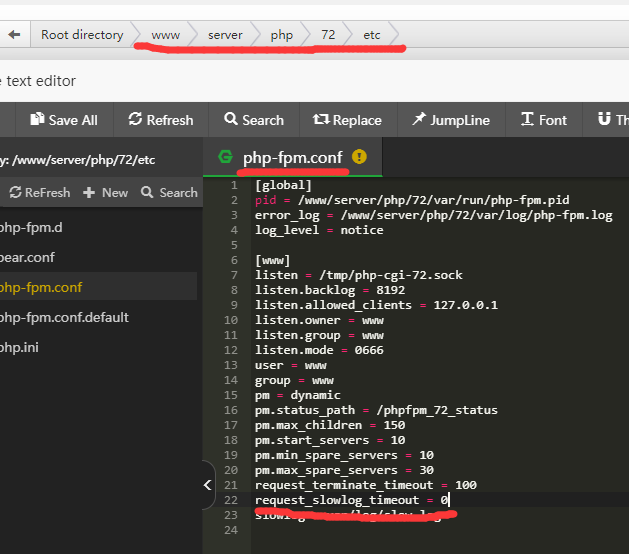Viewport: 629px width, 554px height.
Task: Click the warning icon on php-fpm.conf tab
Action: pyautogui.click(x=360, y=157)
